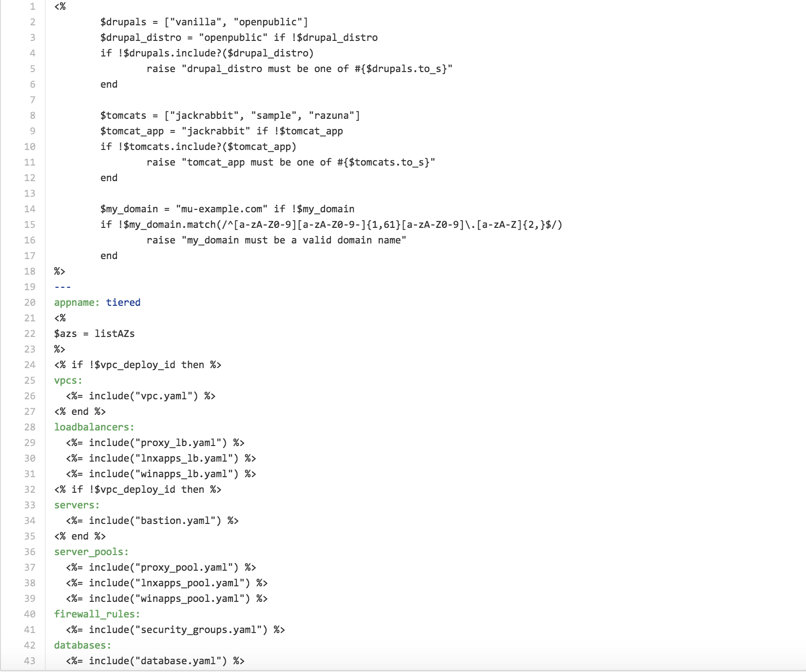806x672 pixels.
Task: Click the include("vpc.yaml") line
Action: tap(141, 396)
